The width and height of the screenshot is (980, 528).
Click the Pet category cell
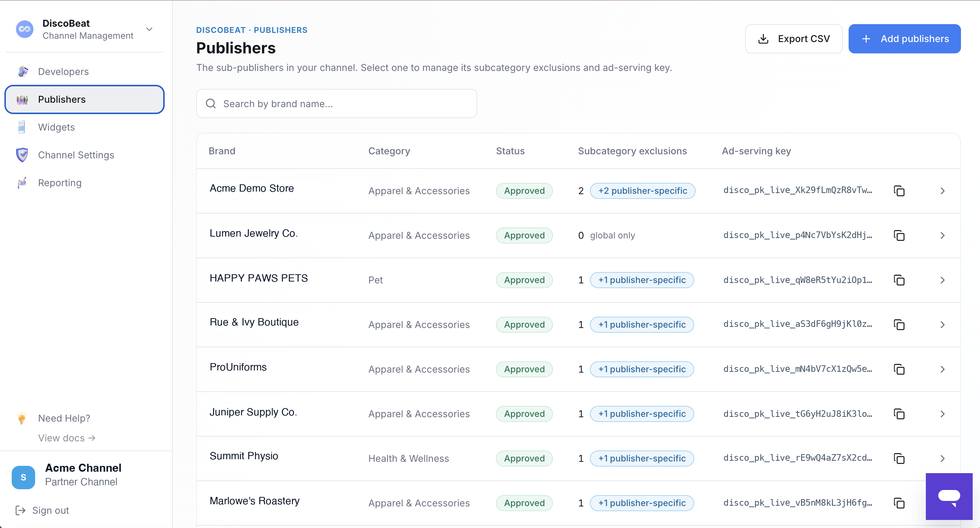coord(375,280)
